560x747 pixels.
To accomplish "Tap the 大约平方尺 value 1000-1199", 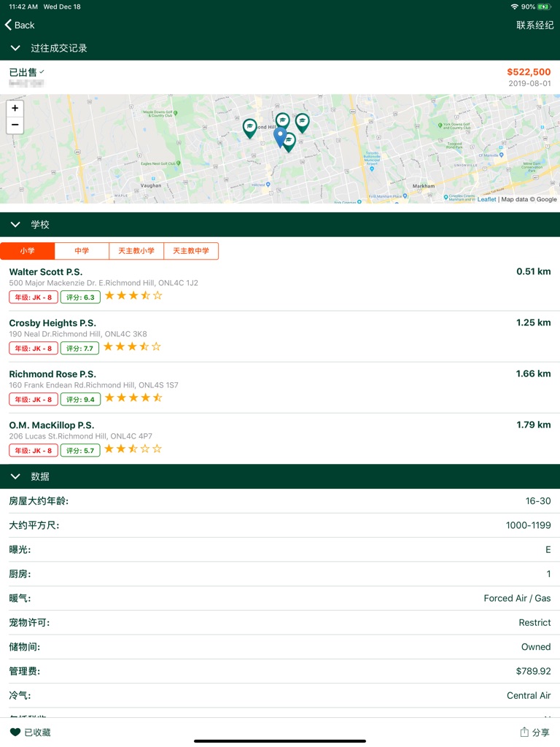I will coord(528,525).
